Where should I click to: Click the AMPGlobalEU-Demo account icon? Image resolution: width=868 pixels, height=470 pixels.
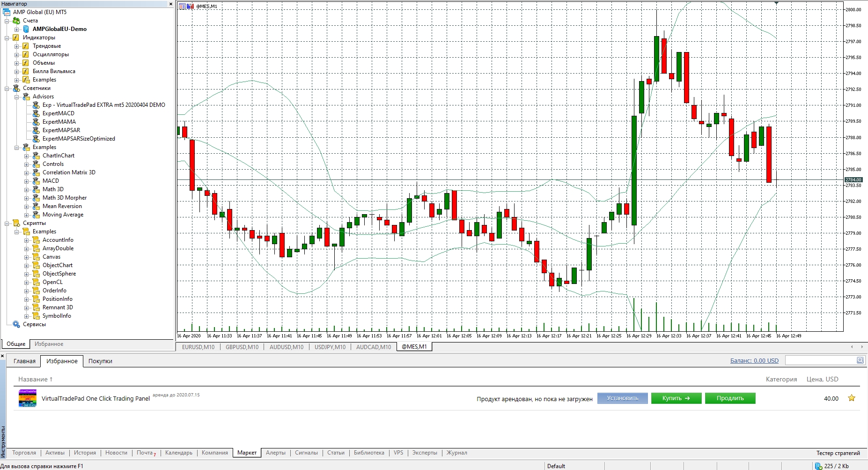coord(26,29)
